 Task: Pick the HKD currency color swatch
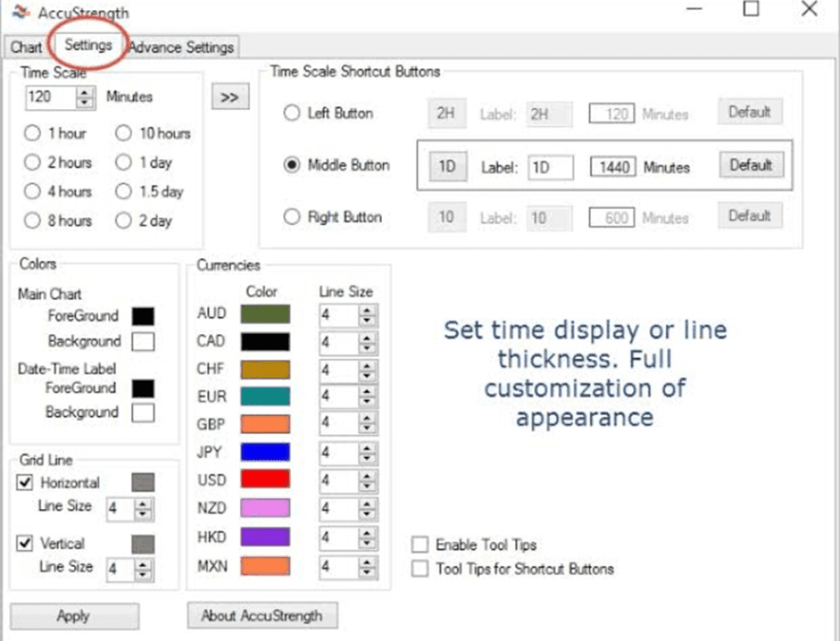pos(265,537)
